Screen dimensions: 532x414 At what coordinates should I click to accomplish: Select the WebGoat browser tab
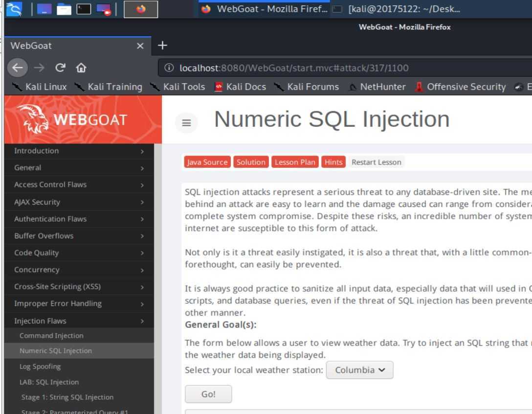coord(77,46)
